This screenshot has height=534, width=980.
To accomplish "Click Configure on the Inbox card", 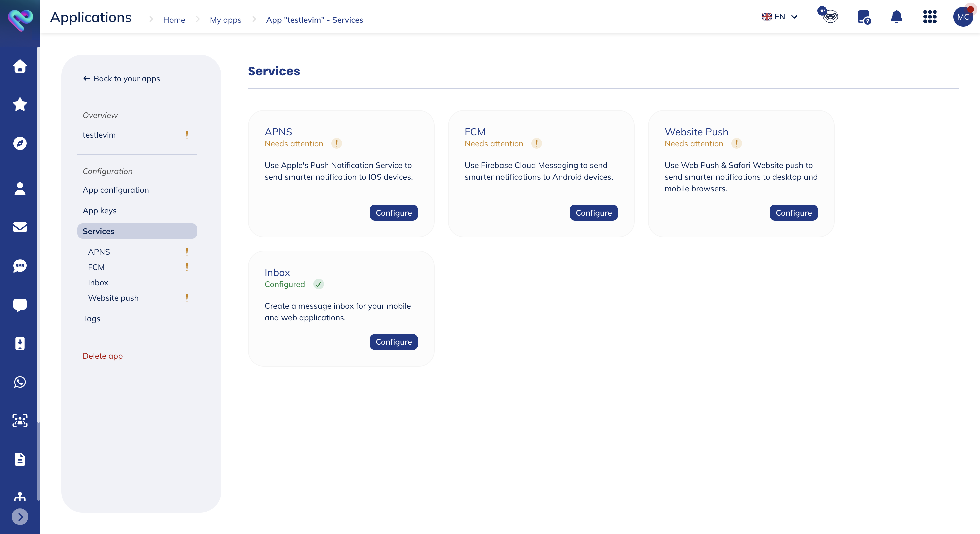I will pyautogui.click(x=393, y=342).
